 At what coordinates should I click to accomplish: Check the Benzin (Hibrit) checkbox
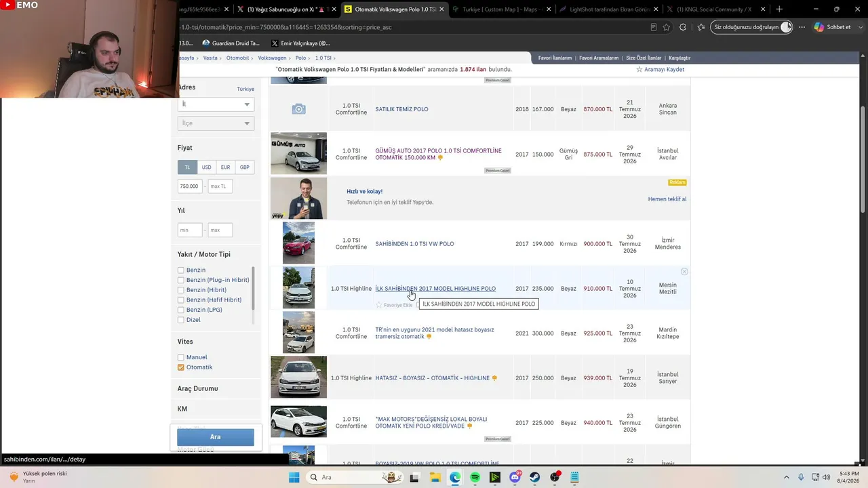[181, 290]
